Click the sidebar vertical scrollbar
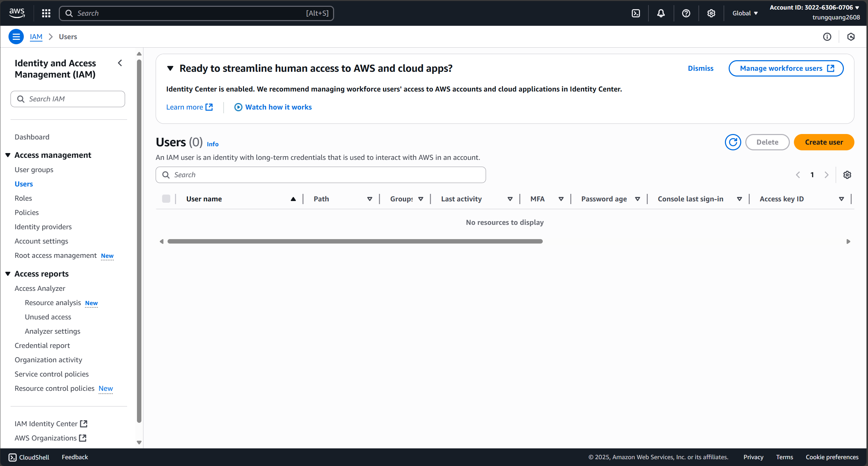The image size is (868, 466). click(139, 242)
